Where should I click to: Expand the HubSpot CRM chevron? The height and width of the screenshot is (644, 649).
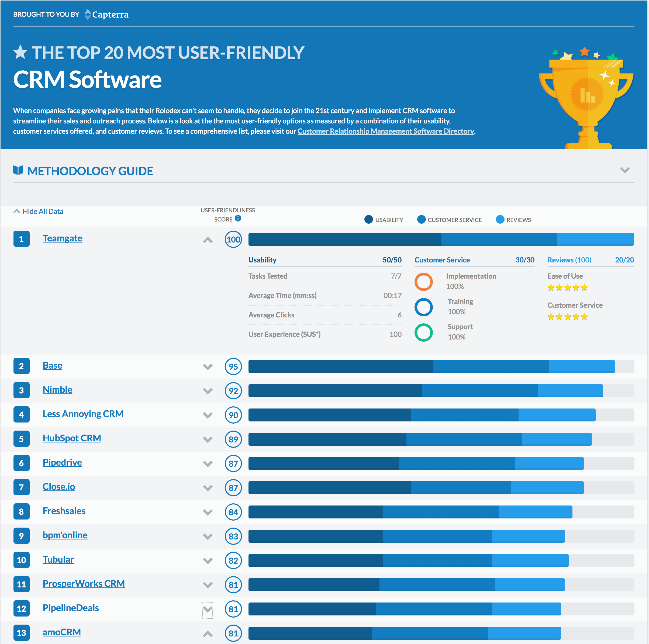click(208, 439)
